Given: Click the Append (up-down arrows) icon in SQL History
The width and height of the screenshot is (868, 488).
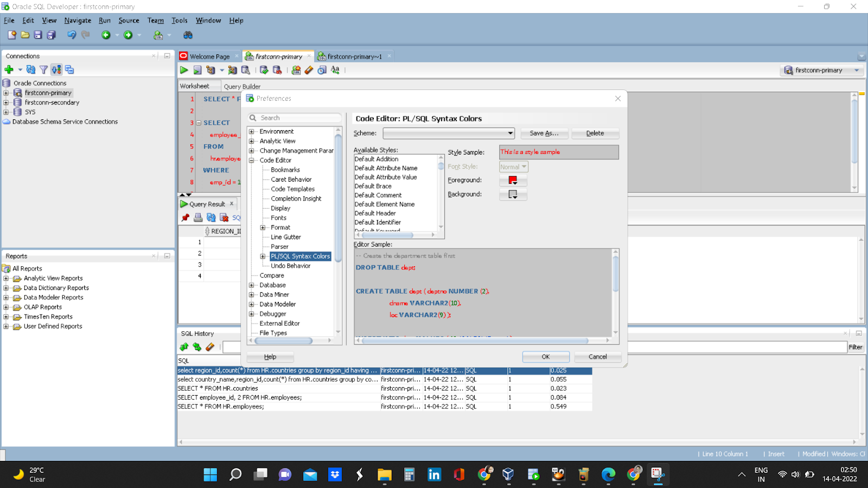Looking at the screenshot, I should 184,347.
